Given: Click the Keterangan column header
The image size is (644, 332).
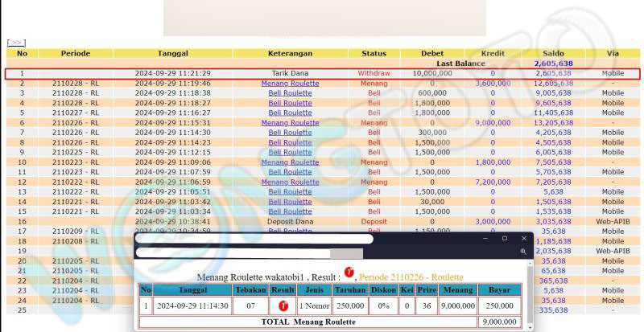Looking at the screenshot, I should [x=290, y=53].
